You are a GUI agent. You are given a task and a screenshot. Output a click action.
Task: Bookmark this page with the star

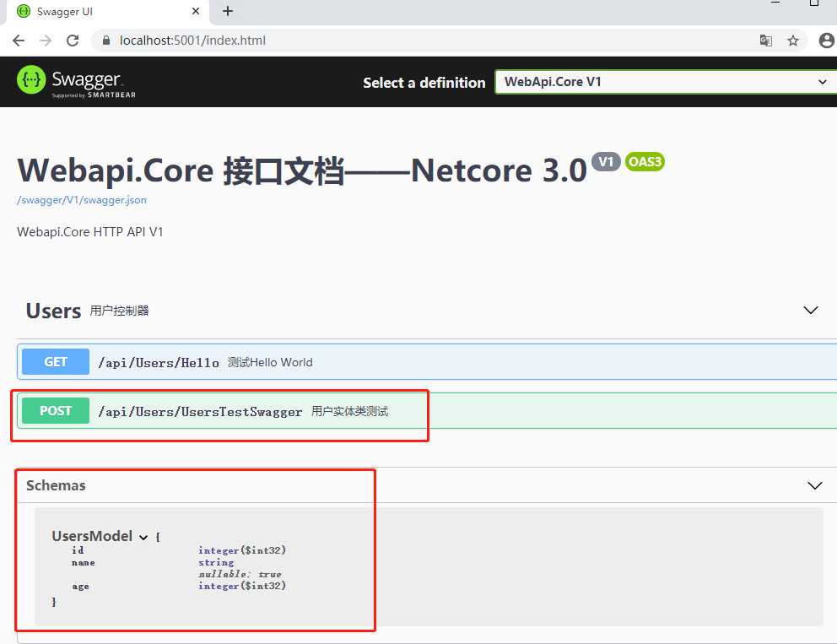[793, 41]
